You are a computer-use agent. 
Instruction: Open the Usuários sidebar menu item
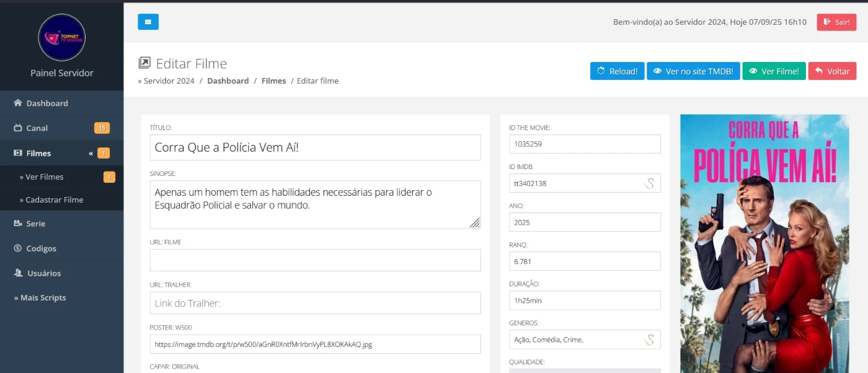point(62,273)
